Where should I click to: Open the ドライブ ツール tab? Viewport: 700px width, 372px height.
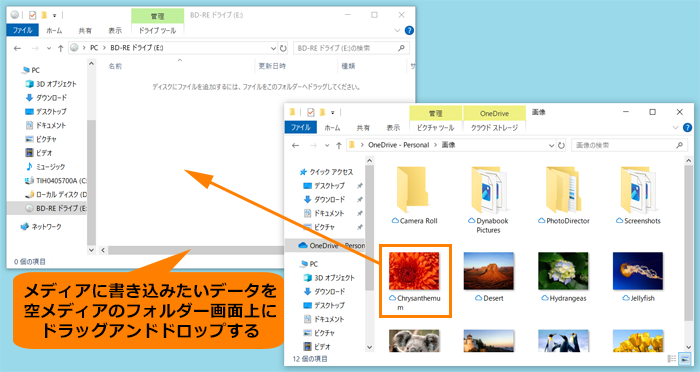157,30
